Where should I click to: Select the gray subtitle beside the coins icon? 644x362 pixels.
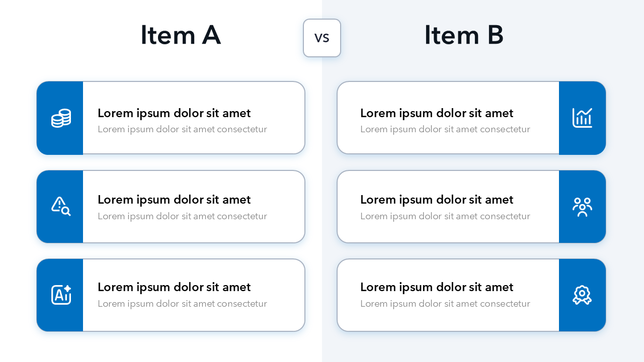pos(182,129)
